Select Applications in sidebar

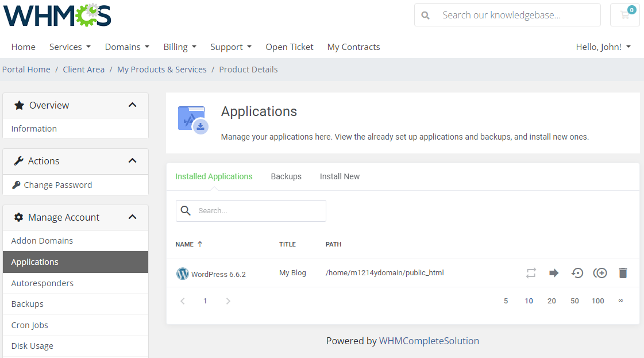(76, 262)
